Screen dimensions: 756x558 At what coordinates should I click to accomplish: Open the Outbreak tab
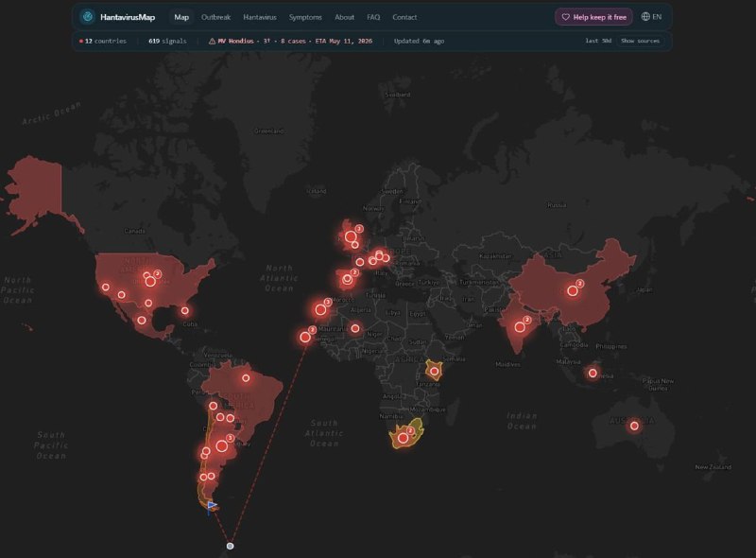pos(215,17)
